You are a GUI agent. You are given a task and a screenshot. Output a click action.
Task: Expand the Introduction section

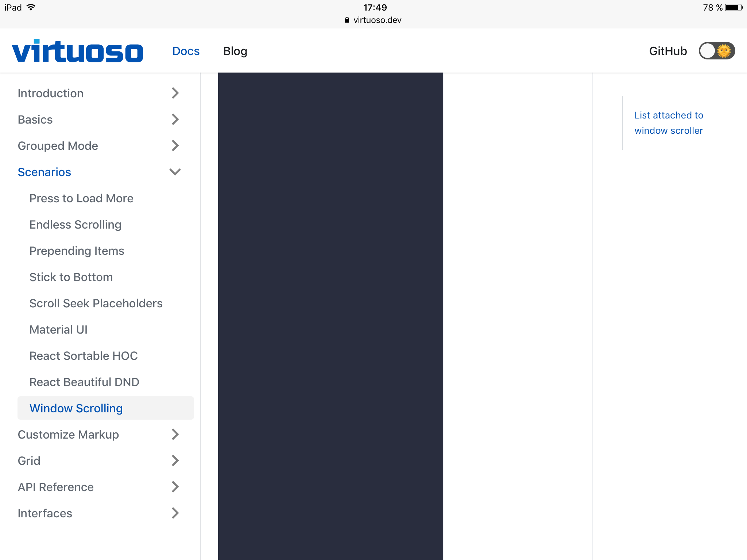coord(51,93)
